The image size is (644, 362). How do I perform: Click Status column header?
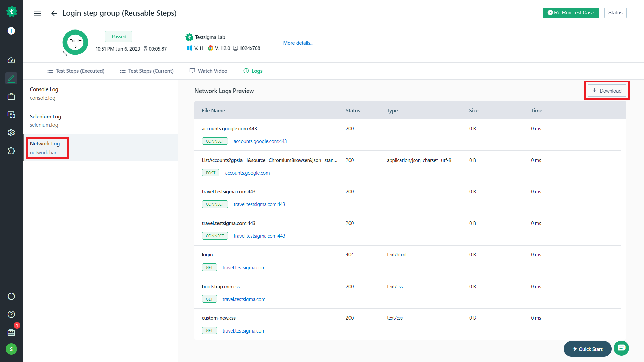[x=353, y=111]
